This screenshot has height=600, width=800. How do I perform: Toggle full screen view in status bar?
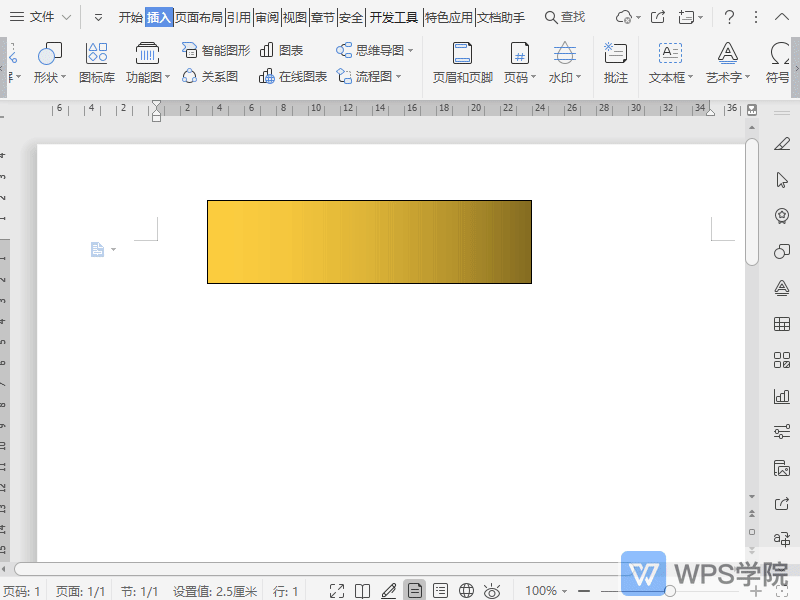pyautogui.click(x=337, y=591)
